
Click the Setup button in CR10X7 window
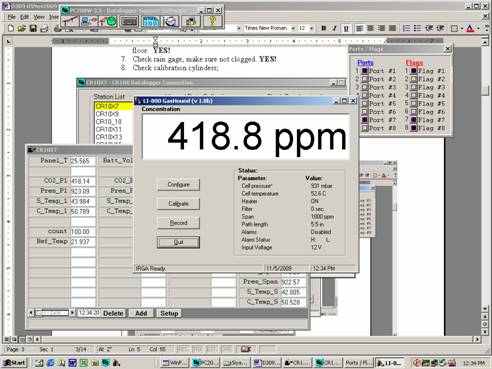[169, 313]
